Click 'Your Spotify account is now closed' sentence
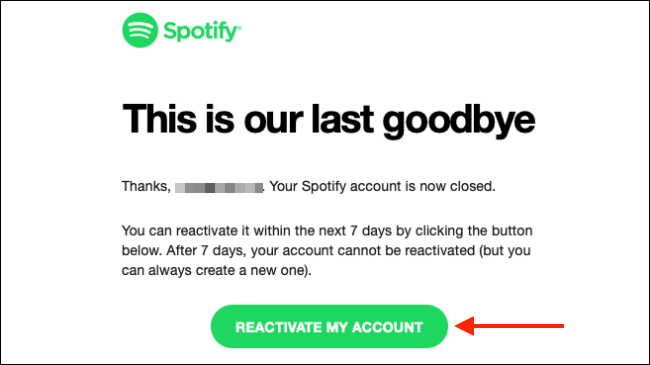 (x=382, y=187)
